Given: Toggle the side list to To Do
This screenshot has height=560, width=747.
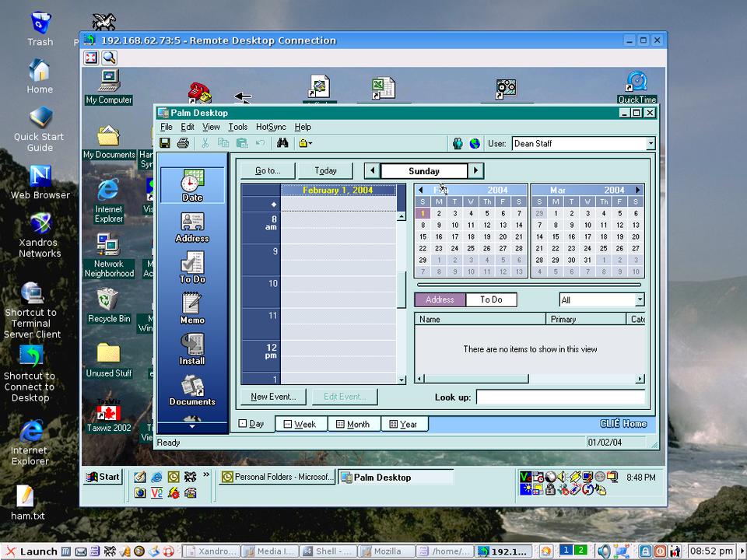Looking at the screenshot, I should click(491, 299).
